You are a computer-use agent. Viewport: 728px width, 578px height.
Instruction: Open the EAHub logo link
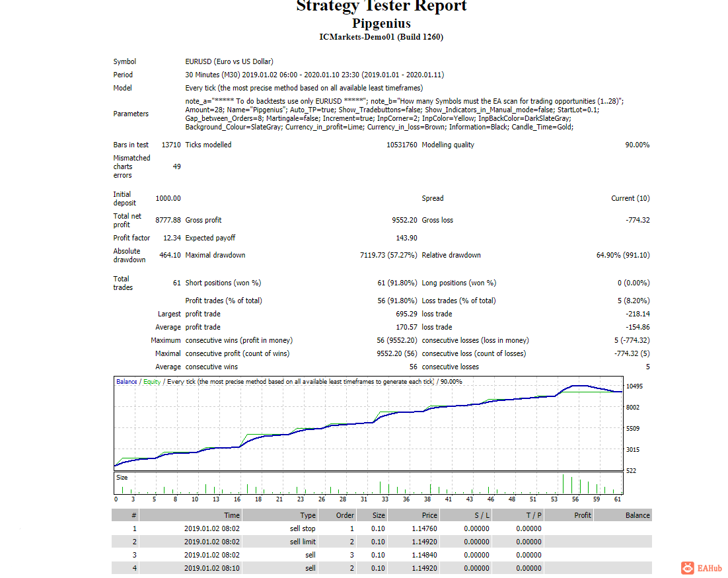(x=702, y=568)
